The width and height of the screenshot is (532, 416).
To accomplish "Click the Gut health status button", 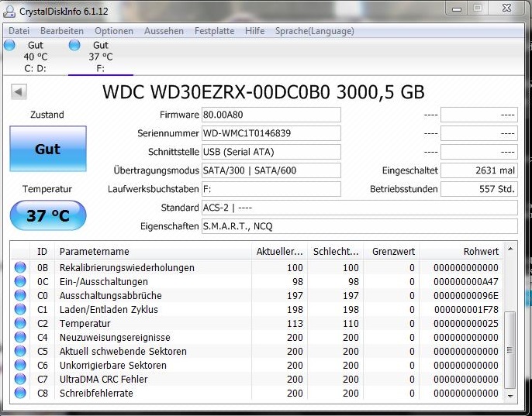I will 48,149.
